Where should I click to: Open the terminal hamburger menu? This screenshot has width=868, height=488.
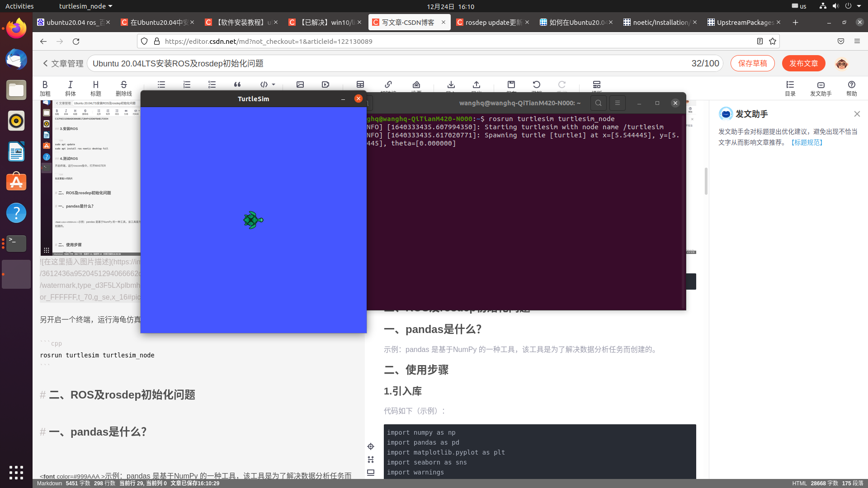point(617,103)
